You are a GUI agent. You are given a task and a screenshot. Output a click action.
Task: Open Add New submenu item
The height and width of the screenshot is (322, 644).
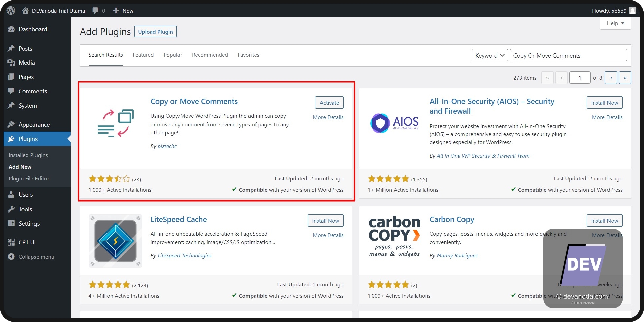pos(20,167)
